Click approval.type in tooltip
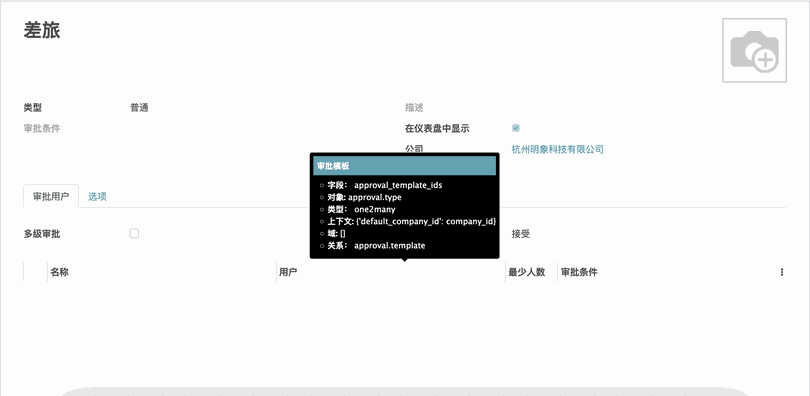 click(x=375, y=197)
